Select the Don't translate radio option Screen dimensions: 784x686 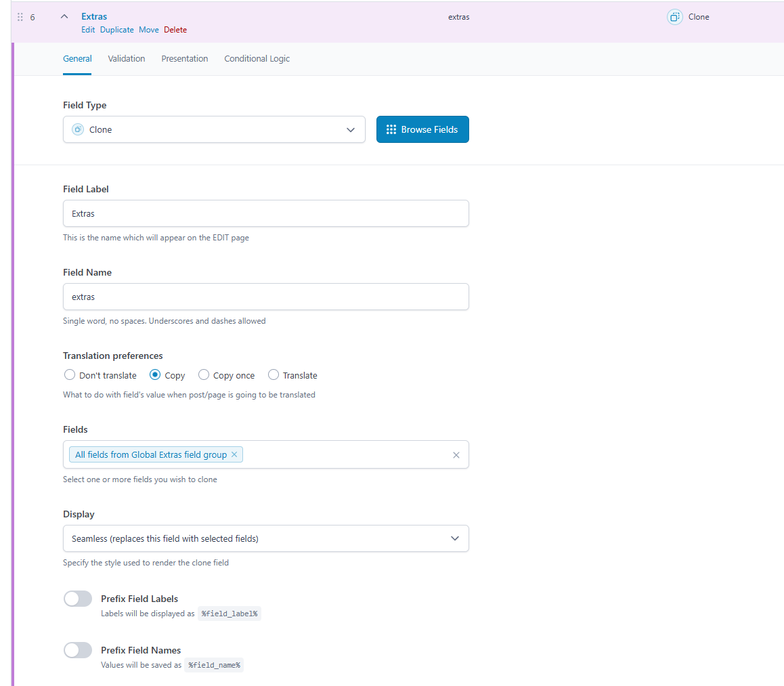[x=70, y=375]
